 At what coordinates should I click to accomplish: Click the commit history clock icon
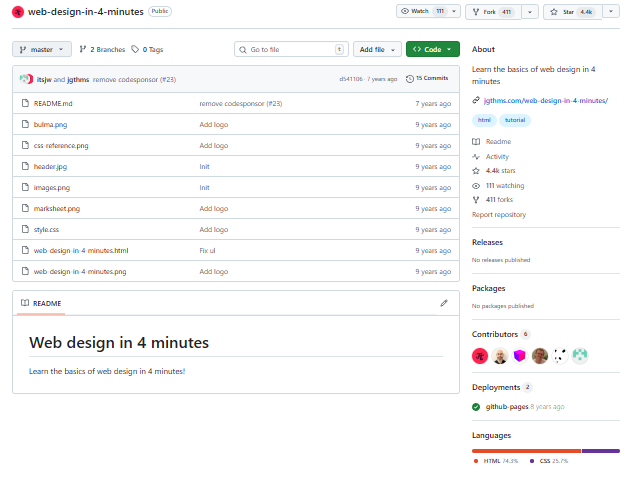(x=410, y=79)
